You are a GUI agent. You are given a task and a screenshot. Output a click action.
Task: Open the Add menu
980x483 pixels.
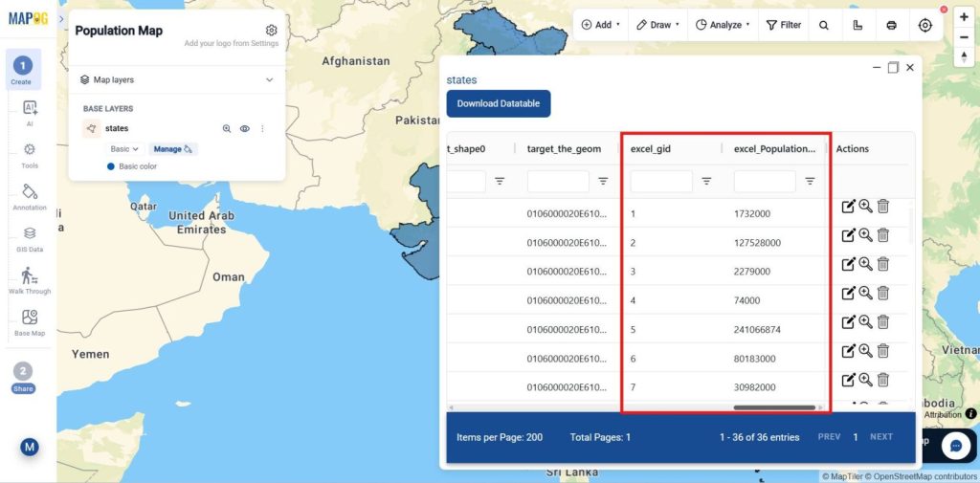[x=601, y=25]
